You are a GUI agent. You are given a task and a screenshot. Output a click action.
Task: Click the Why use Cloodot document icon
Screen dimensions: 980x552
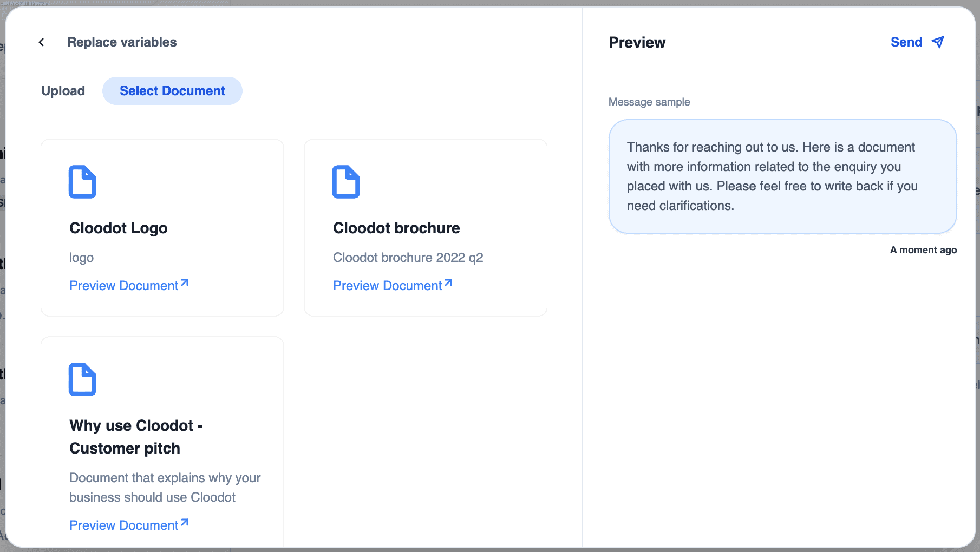point(82,379)
